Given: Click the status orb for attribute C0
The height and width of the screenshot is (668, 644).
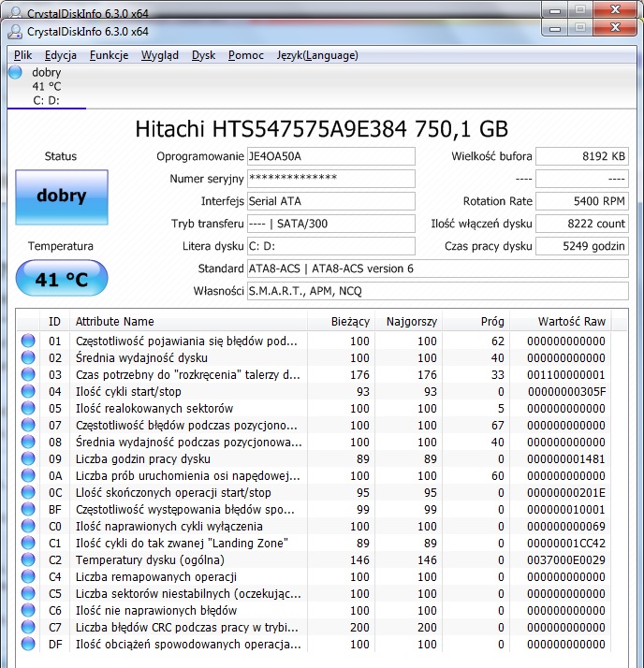Looking at the screenshot, I should tap(28, 526).
